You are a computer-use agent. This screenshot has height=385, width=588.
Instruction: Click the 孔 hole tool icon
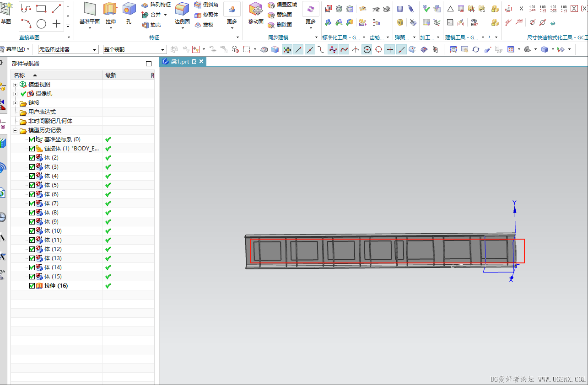click(129, 9)
